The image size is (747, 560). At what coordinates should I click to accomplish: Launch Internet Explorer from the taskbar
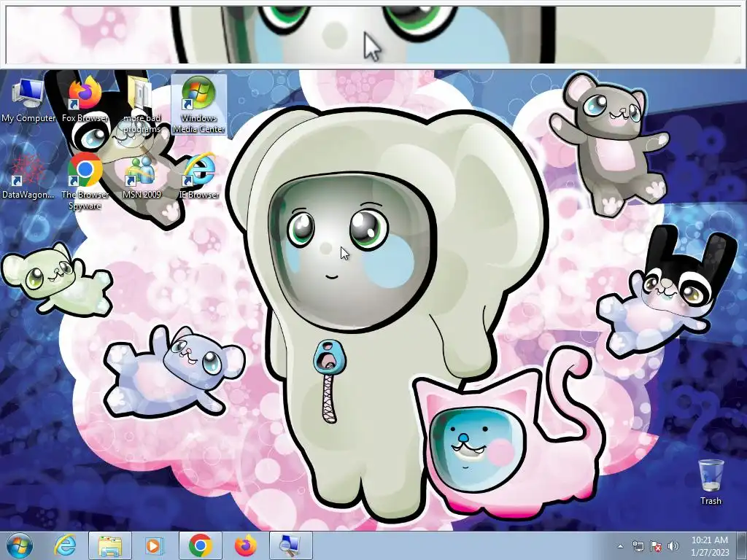coord(65,546)
